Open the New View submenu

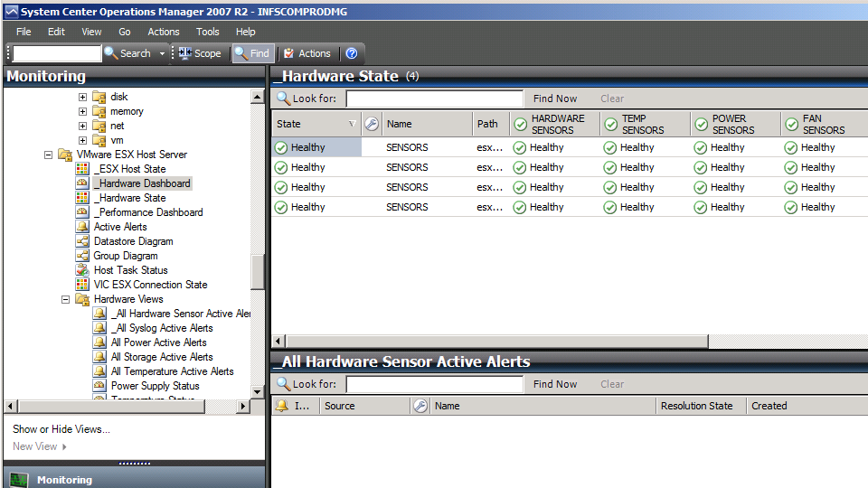(39, 446)
